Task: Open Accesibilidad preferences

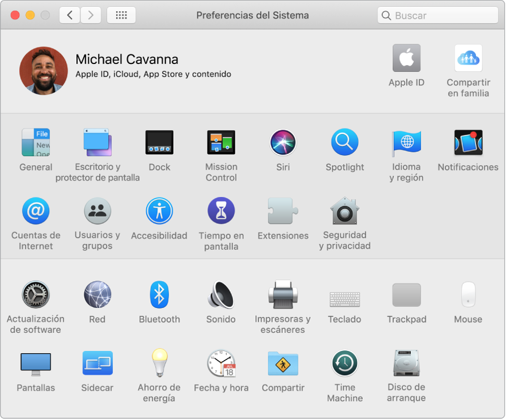Action: click(159, 211)
